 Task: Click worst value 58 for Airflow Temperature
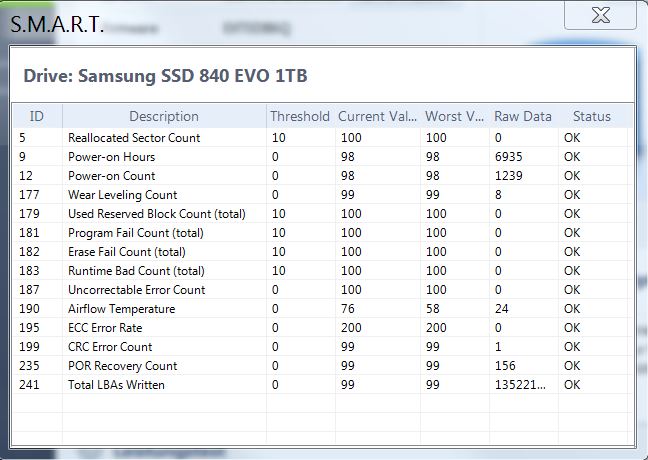tap(433, 309)
